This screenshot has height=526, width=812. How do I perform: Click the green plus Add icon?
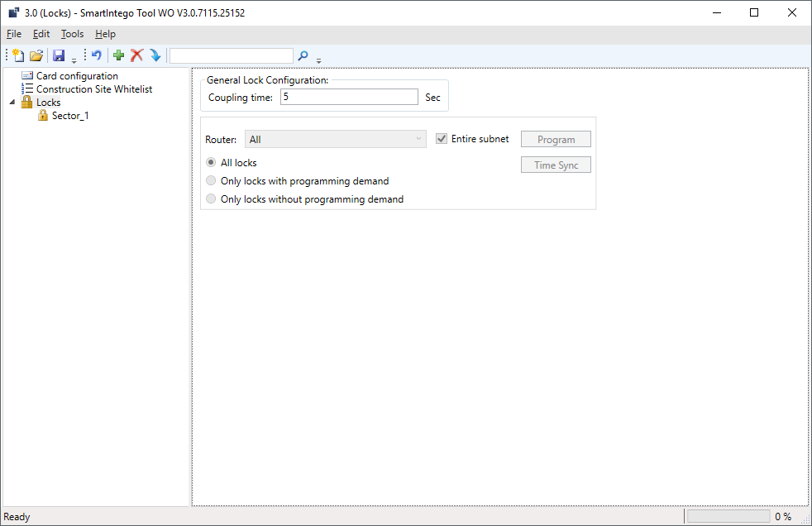119,55
